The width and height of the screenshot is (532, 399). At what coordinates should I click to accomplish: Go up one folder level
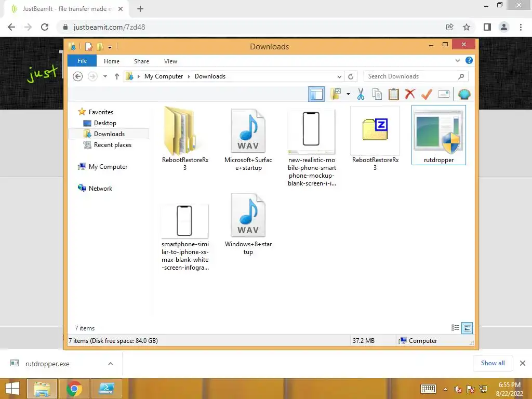point(117,76)
